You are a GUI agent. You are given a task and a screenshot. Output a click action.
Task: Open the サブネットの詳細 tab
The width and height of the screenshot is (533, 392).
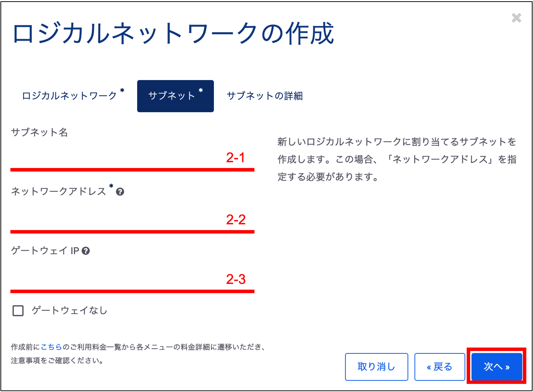[x=265, y=96]
